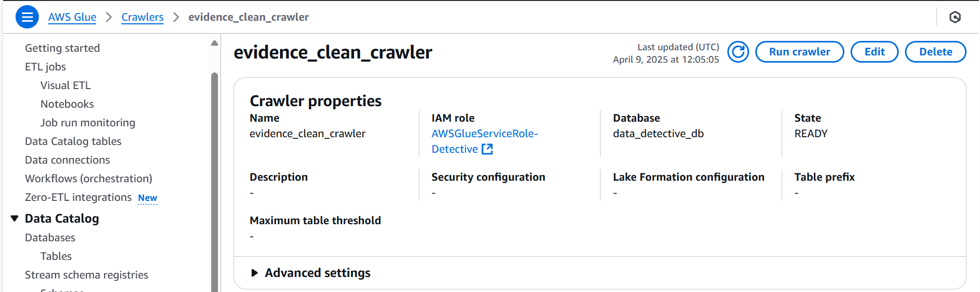
Task: Open Job run monitoring page
Action: click(x=87, y=123)
